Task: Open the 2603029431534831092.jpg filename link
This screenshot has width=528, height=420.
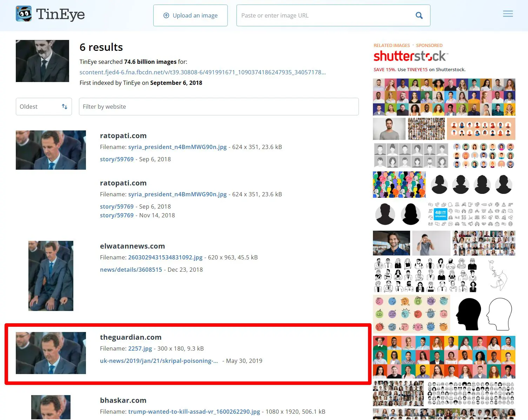Action: [x=165, y=257]
